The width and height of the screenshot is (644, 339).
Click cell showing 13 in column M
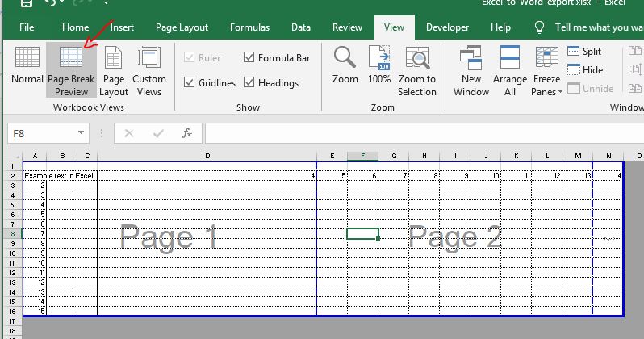[x=578, y=176]
